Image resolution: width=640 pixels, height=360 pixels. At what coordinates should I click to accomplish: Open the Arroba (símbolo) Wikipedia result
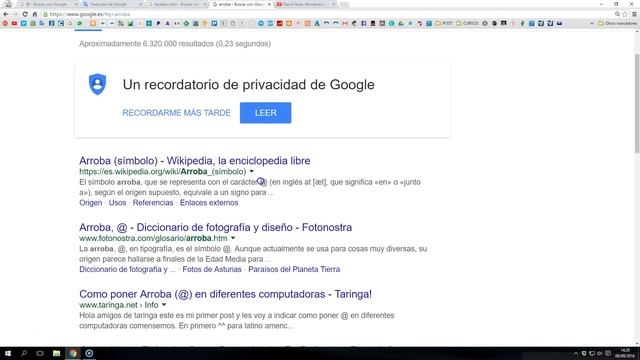[195, 160]
